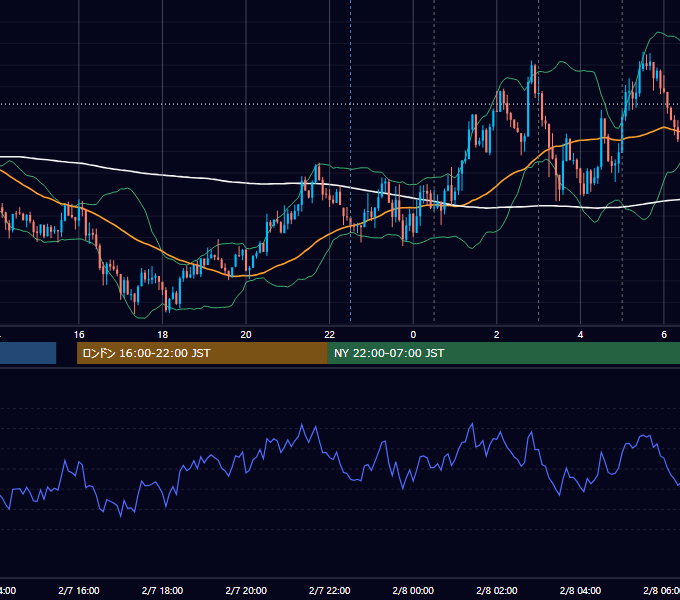
Task: Click the hour label 4 on upper axis
Action: (x=580, y=335)
